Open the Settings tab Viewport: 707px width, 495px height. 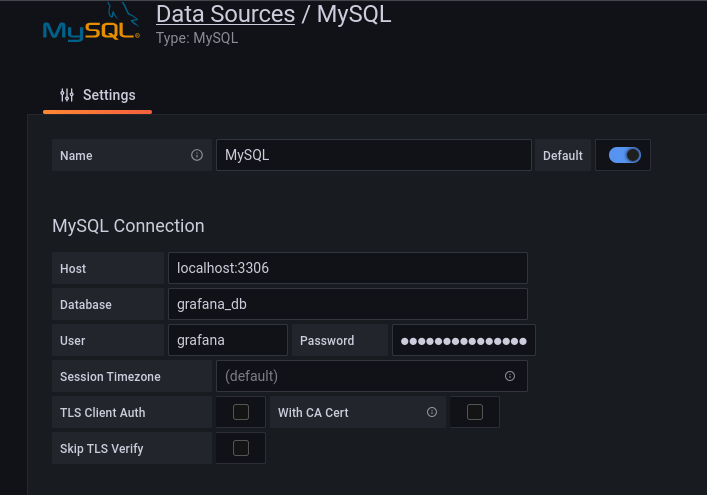97,95
